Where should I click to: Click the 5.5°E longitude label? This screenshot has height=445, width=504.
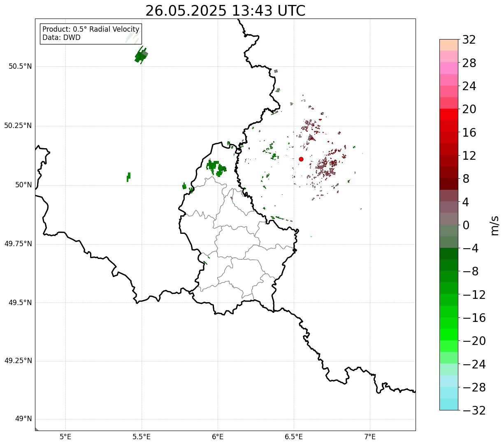(x=142, y=437)
